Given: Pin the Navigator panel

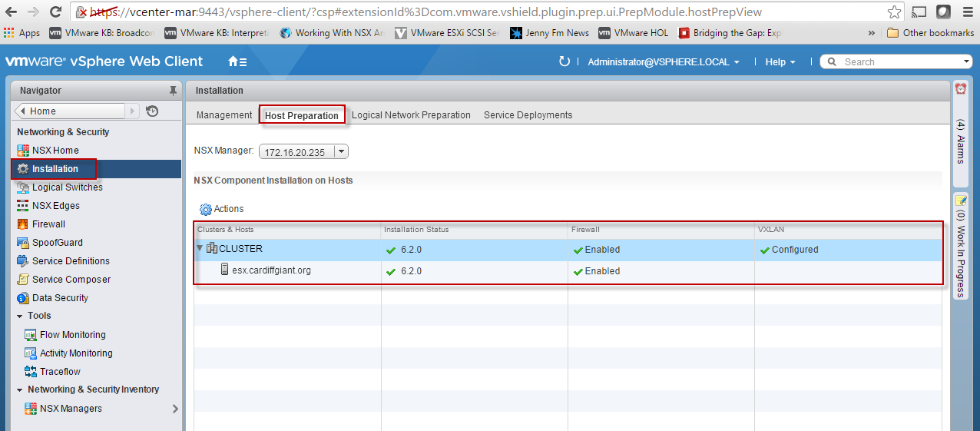Looking at the screenshot, I should [x=173, y=91].
